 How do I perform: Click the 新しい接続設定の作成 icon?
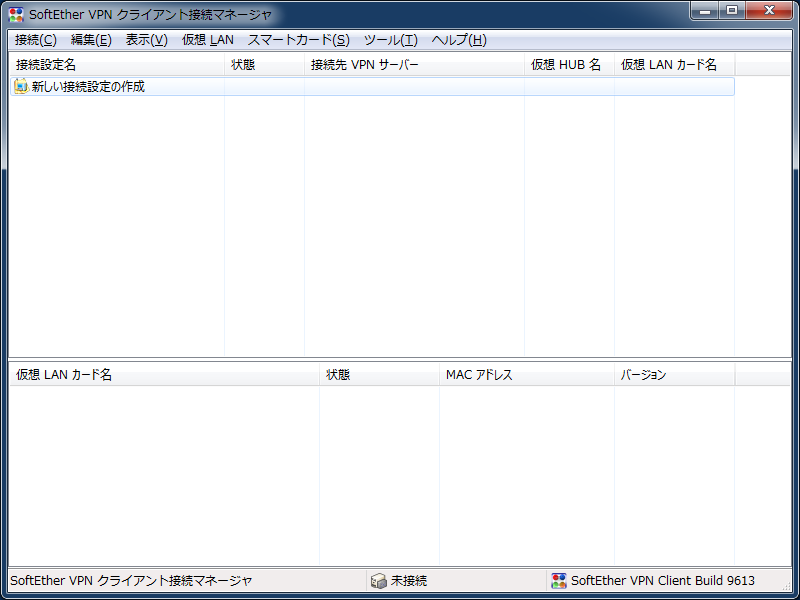click(21, 86)
